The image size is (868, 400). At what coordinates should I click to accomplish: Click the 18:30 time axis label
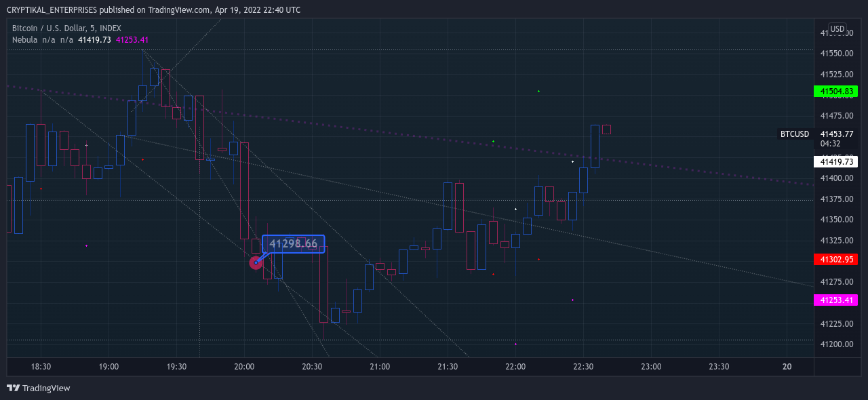click(41, 367)
